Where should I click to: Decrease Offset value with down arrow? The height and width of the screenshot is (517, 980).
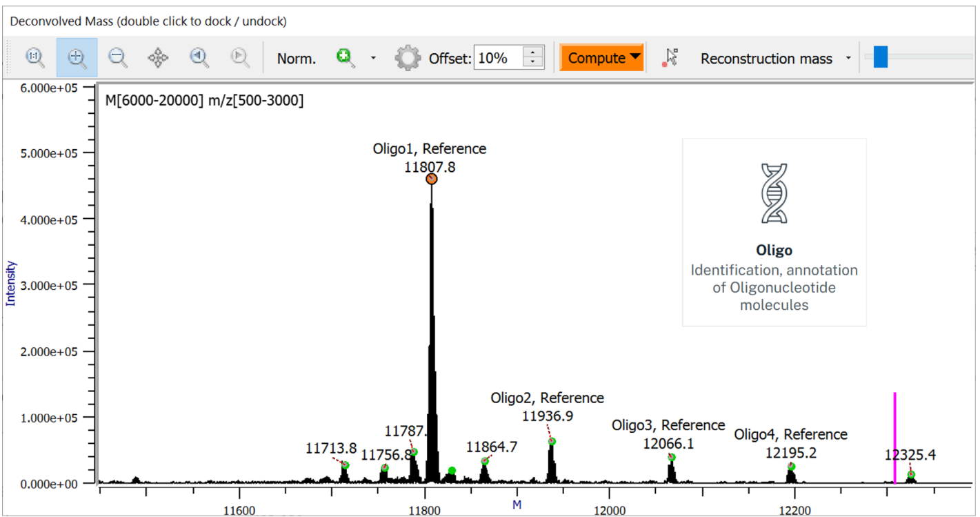pyautogui.click(x=534, y=64)
